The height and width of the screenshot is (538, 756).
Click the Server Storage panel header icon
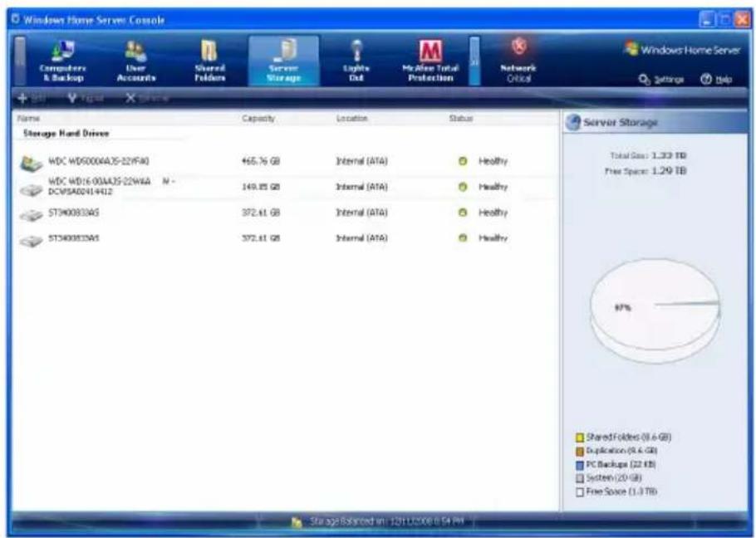[572, 122]
